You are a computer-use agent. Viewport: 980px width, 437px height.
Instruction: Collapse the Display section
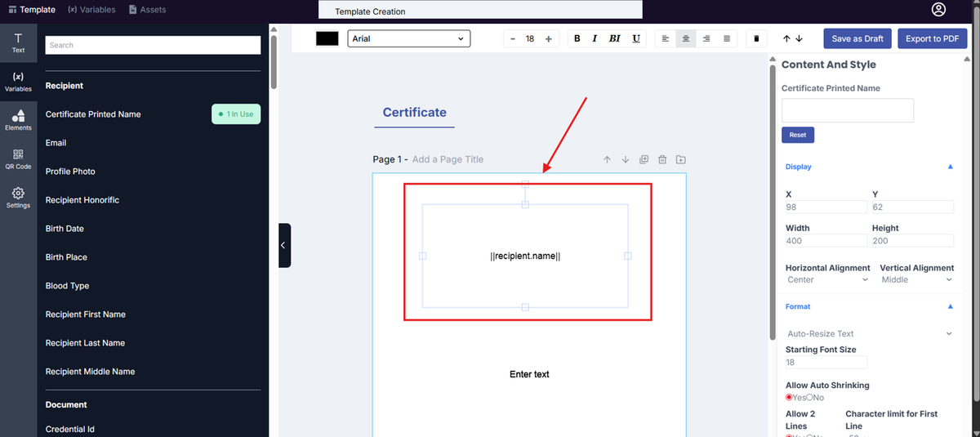(x=950, y=167)
